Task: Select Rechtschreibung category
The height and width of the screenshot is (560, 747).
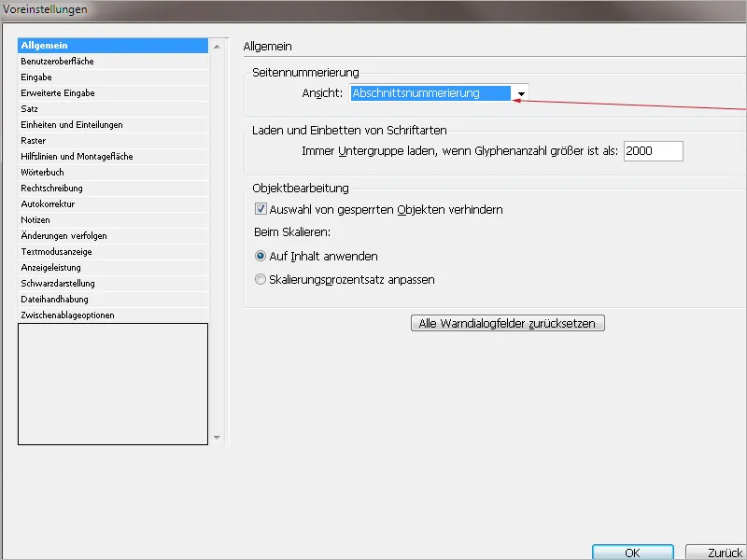Action: pyautogui.click(x=113, y=189)
